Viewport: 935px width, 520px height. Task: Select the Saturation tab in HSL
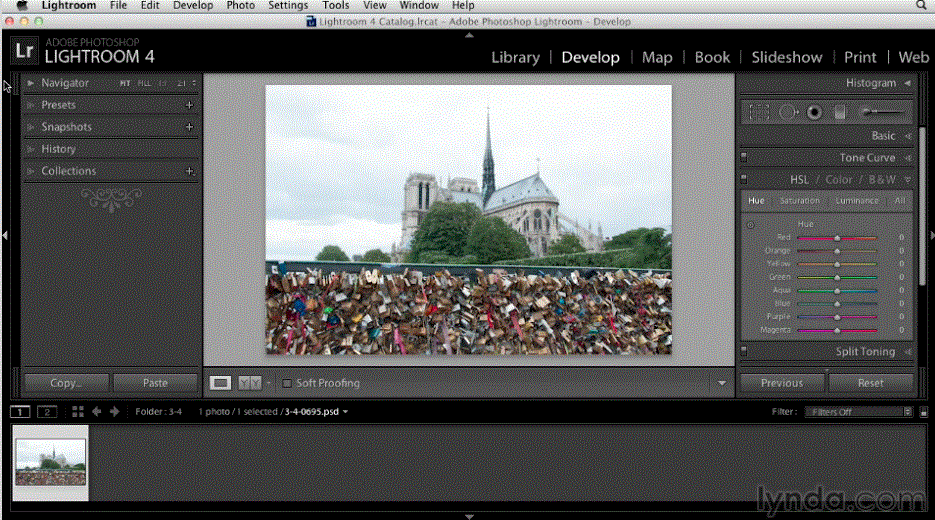(x=800, y=200)
